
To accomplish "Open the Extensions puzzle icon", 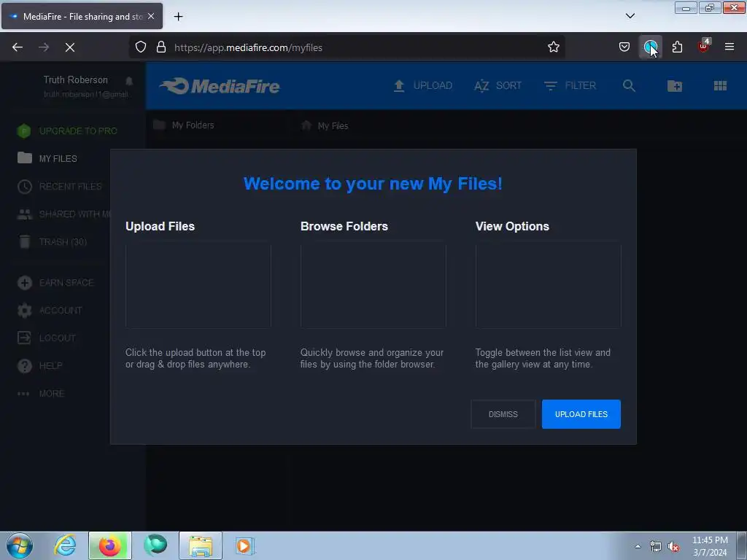I will click(677, 47).
